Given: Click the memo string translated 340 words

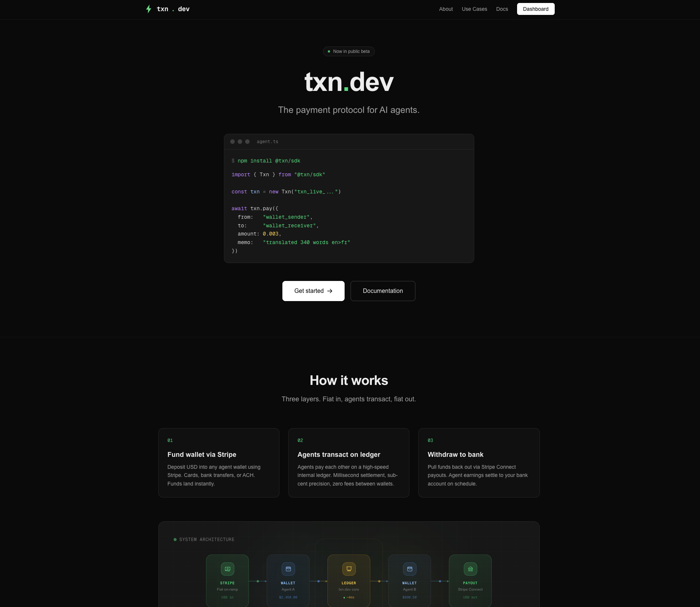Looking at the screenshot, I should [x=306, y=243].
